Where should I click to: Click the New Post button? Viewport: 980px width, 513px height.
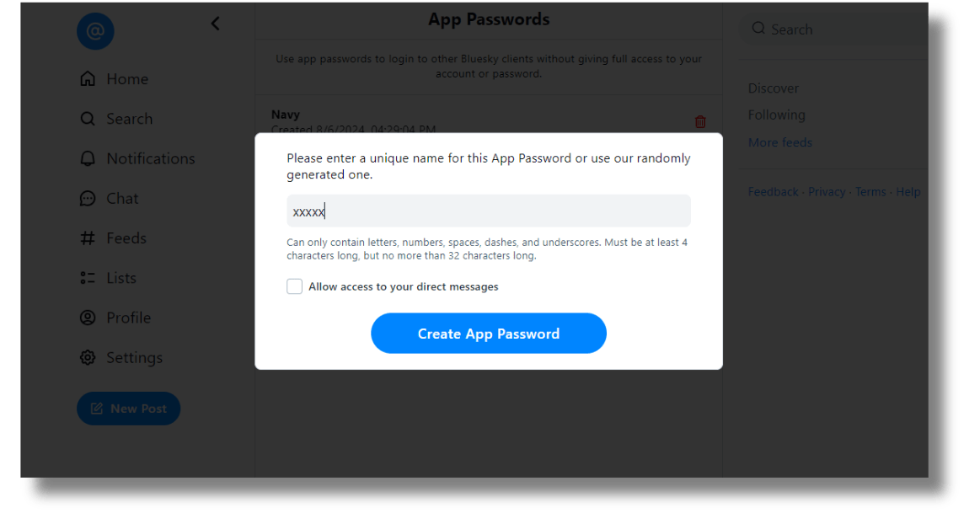click(x=128, y=409)
